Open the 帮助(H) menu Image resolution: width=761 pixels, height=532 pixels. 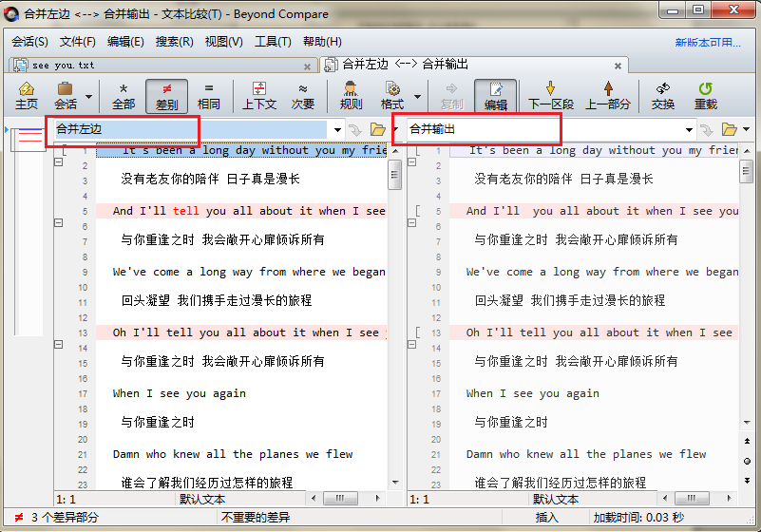322,42
